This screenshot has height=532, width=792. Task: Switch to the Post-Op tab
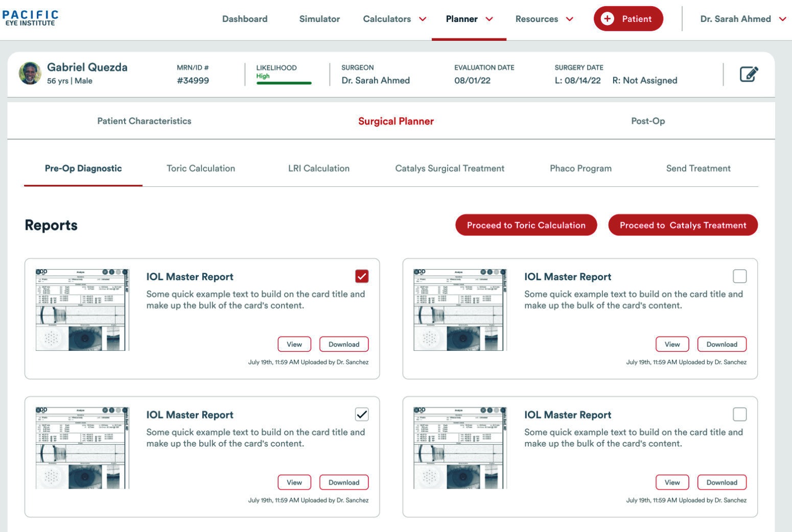648,121
